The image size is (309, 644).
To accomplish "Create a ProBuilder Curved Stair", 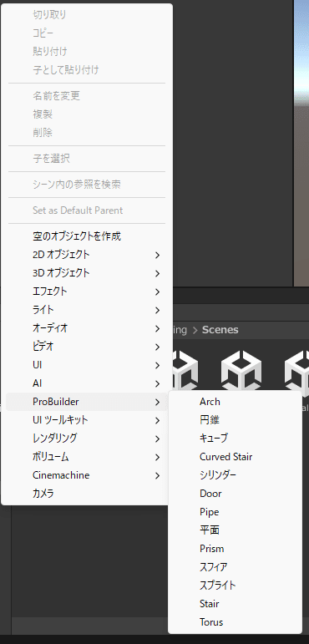I will click(235, 457).
